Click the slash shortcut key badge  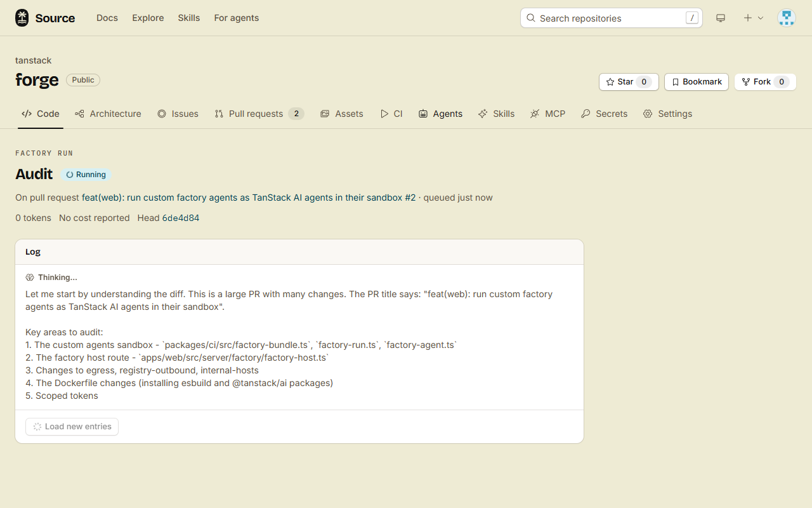tap(692, 18)
